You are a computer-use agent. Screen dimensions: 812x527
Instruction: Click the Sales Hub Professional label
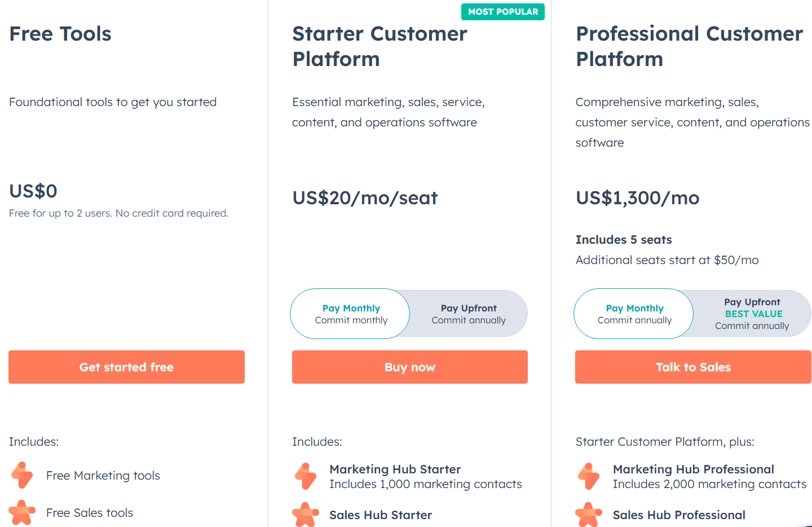[x=679, y=515]
